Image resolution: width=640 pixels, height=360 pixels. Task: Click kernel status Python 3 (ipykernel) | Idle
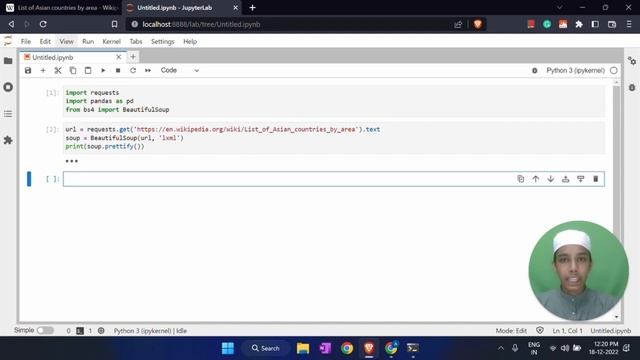tap(150, 331)
